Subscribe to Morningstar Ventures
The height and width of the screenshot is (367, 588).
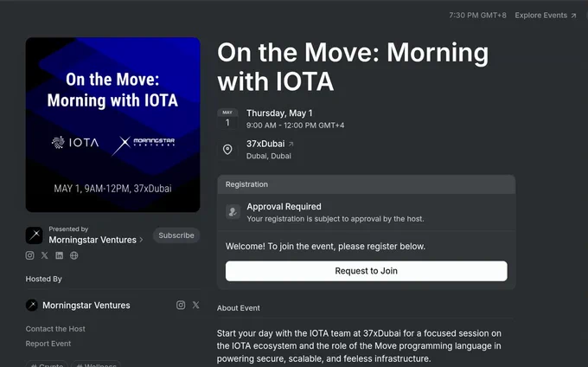176,235
